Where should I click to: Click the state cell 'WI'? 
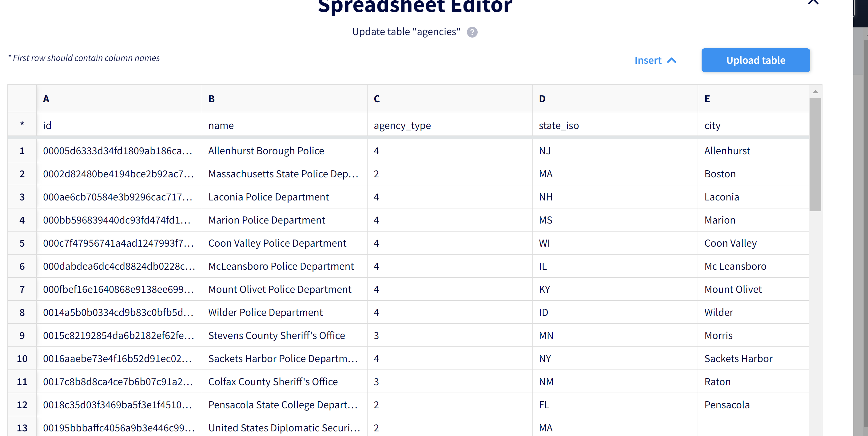point(615,243)
